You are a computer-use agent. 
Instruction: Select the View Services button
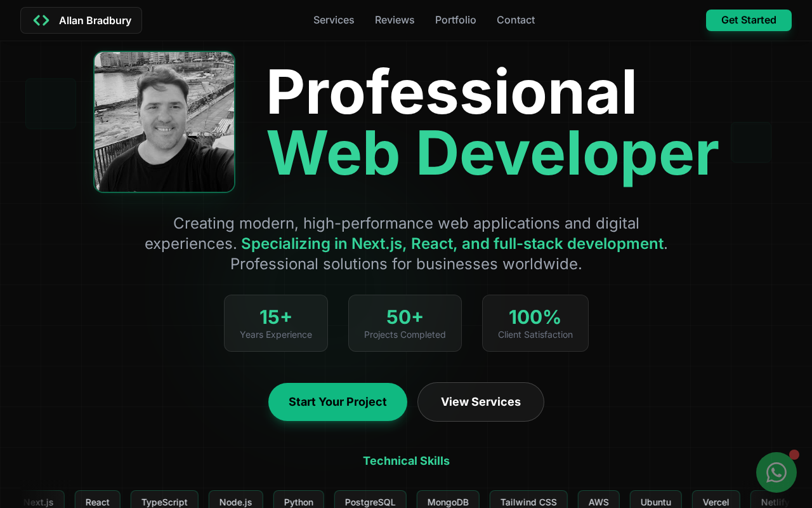click(481, 402)
